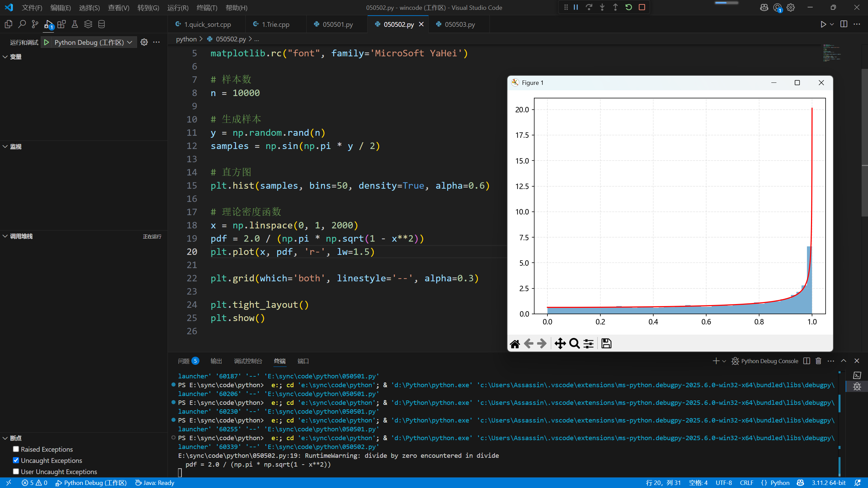Open the 终端(T) terminal menu
Viewport: 868px width, 488px height.
tap(207, 7)
